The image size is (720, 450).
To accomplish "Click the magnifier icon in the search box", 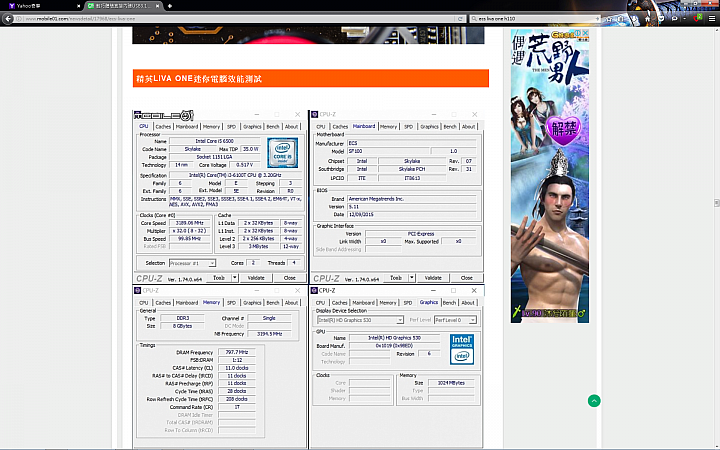I will click(474, 19).
